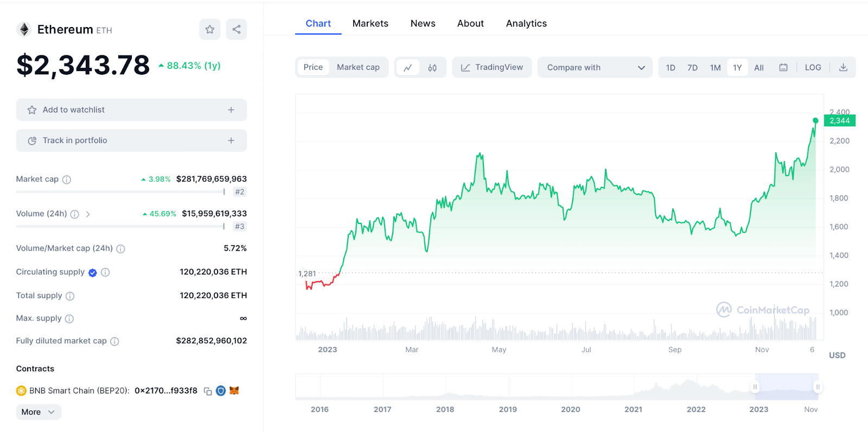This screenshot has height=432, width=868.
Task: Click the $281,769,659,963 market cap value
Action: tap(212, 179)
